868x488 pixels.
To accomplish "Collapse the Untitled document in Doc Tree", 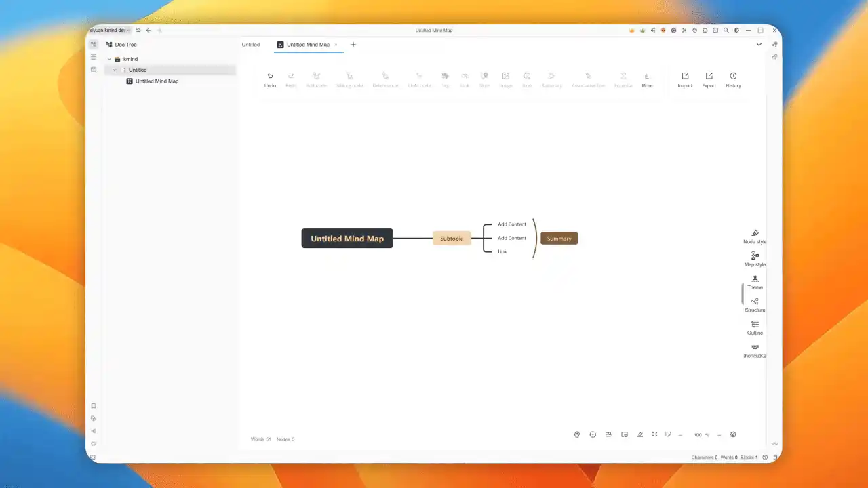I will tap(115, 70).
